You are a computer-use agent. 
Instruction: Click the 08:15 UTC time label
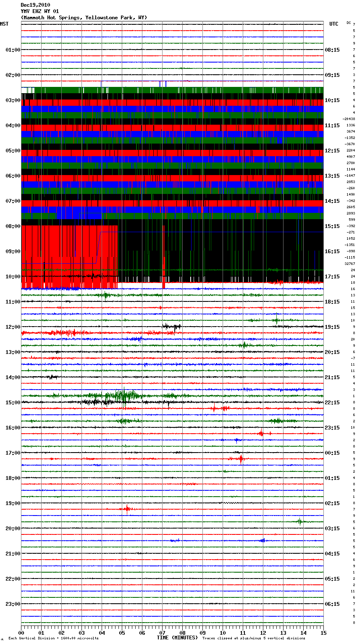point(332,50)
